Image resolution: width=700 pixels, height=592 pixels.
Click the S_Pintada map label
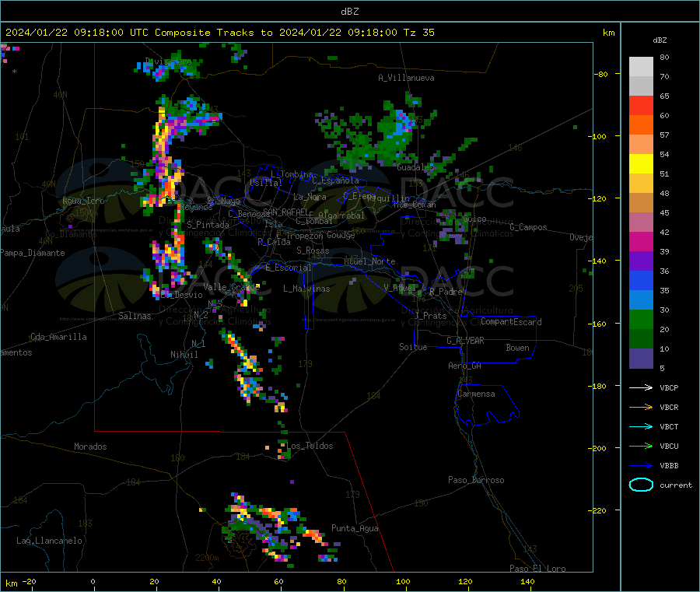click(208, 225)
